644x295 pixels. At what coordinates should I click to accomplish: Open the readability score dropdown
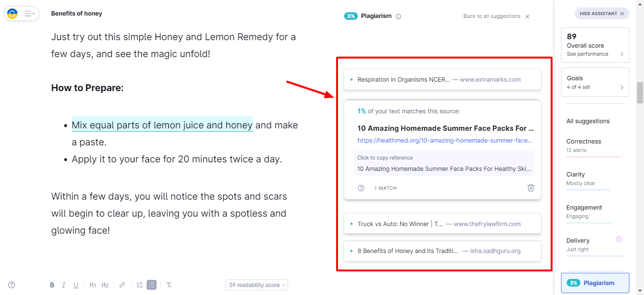(x=257, y=285)
